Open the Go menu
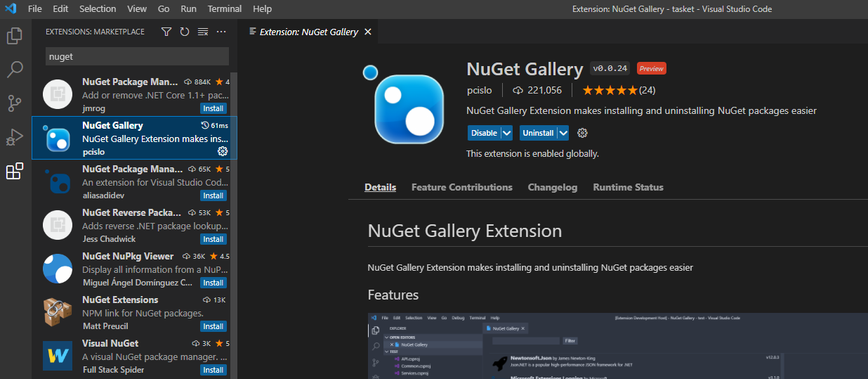Screen dimensions: 868x379 coord(164,9)
